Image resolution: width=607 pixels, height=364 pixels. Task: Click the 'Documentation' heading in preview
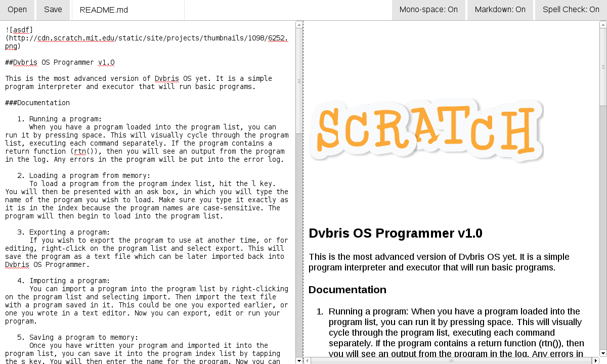(x=348, y=290)
